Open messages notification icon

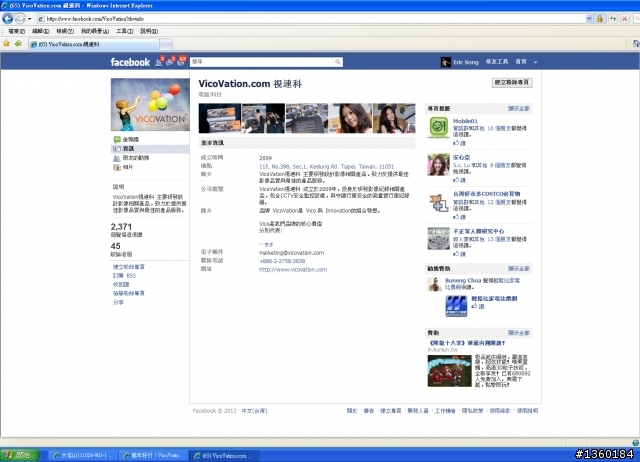click(x=170, y=62)
